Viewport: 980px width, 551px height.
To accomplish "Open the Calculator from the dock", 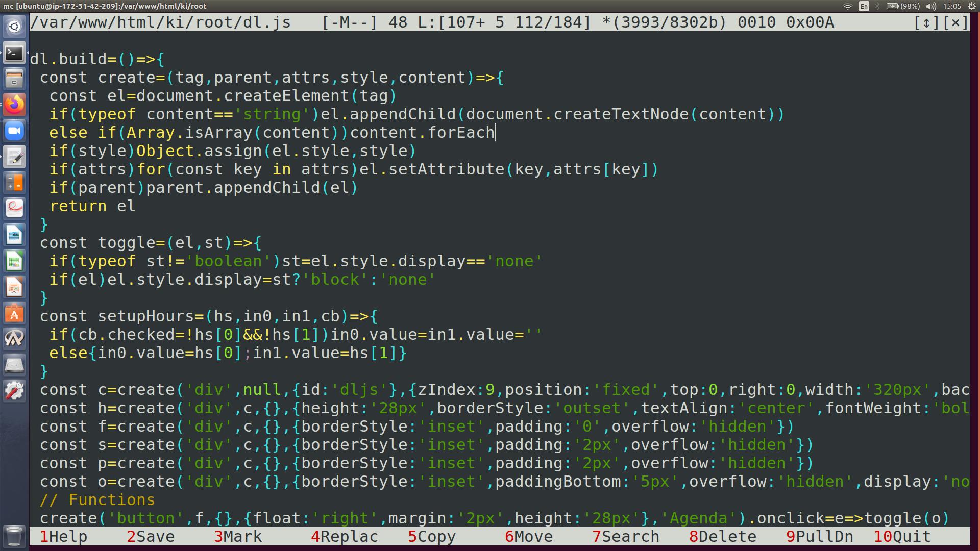I will click(14, 183).
